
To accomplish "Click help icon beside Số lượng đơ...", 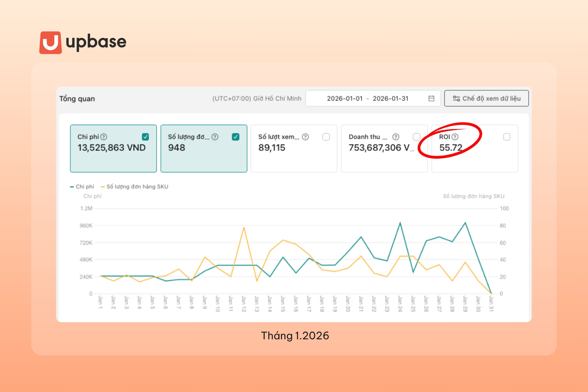I will (215, 137).
